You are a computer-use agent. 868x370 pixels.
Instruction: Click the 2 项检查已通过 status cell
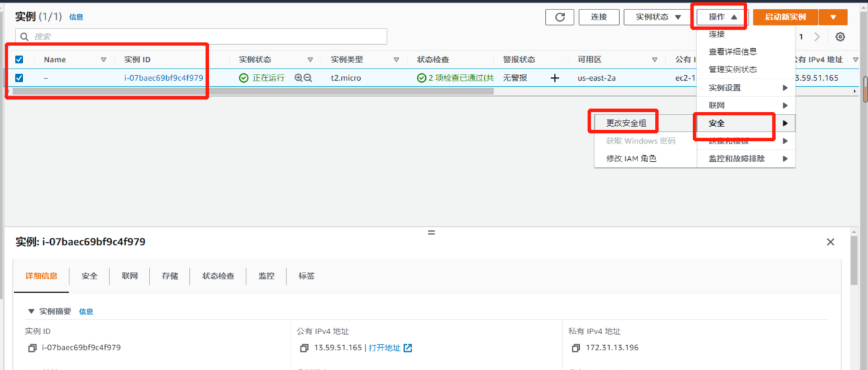(x=455, y=78)
